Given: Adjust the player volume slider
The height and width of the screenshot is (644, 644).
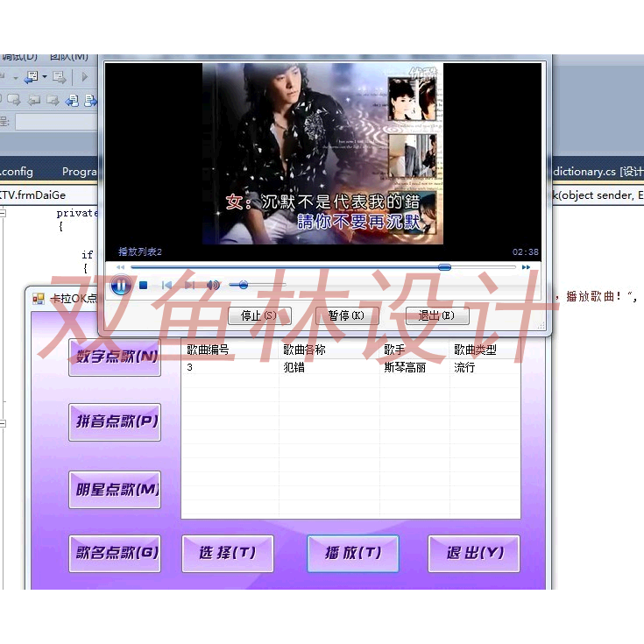Looking at the screenshot, I should 257,285.
